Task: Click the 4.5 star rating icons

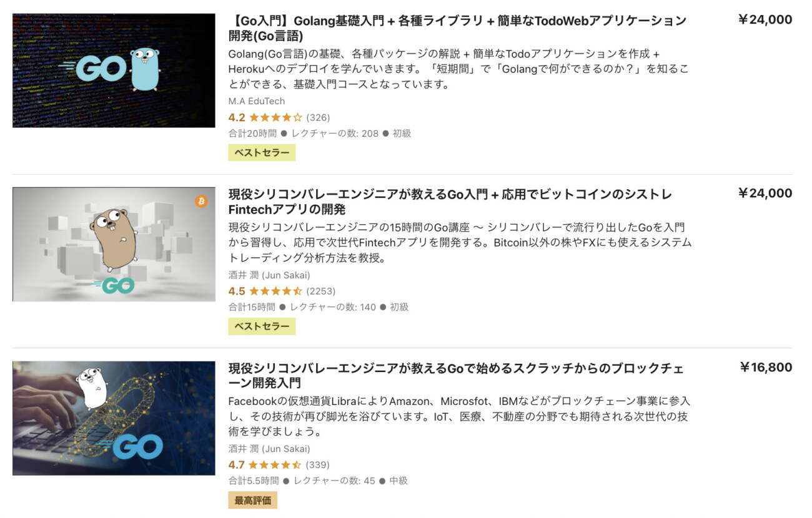Action: point(275,291)
